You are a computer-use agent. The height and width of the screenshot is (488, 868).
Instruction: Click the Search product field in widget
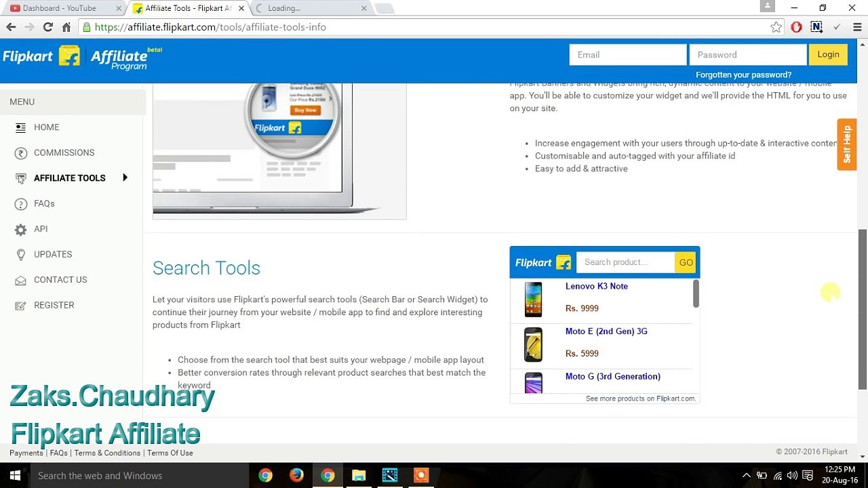(625, 263)
